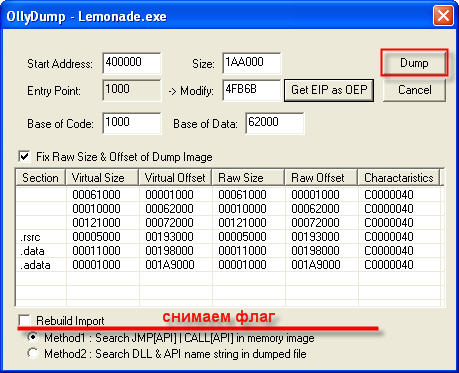The image size is (459, 373).
Task: Click Raw Offset value 00198000
Action: (x=315, y=251)
